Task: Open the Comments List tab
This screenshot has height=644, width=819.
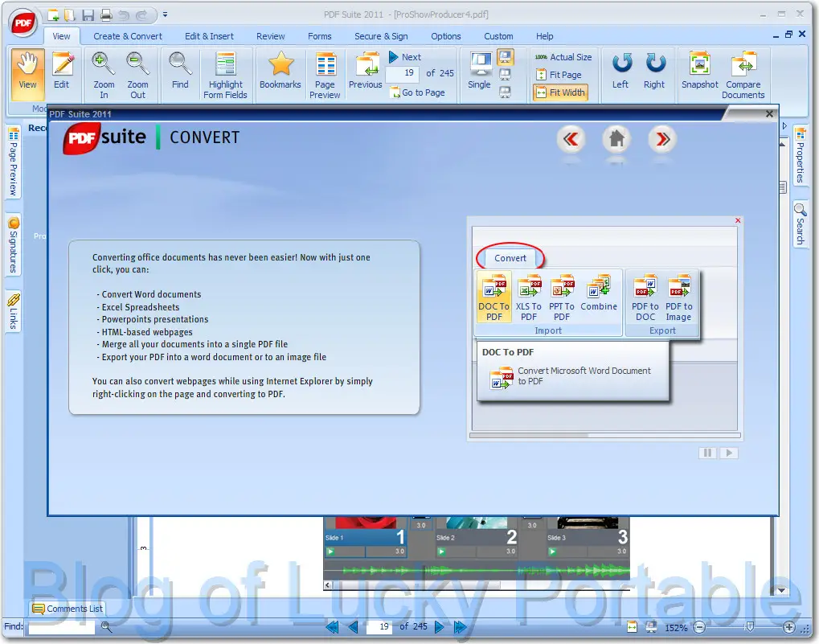Action: 68,609
